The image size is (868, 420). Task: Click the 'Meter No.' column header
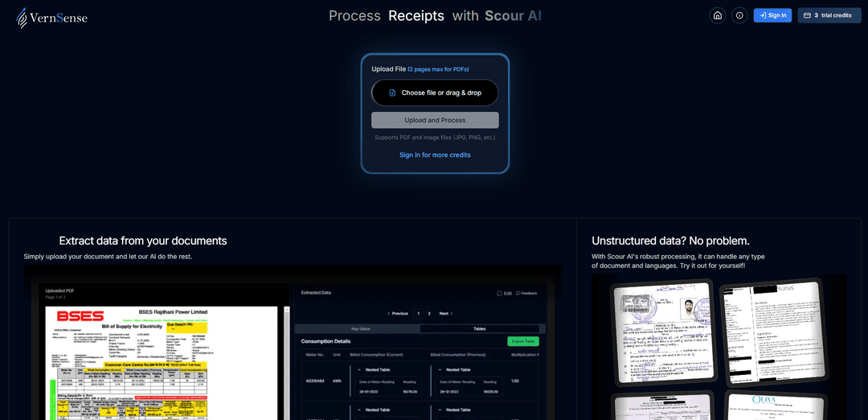314,355
